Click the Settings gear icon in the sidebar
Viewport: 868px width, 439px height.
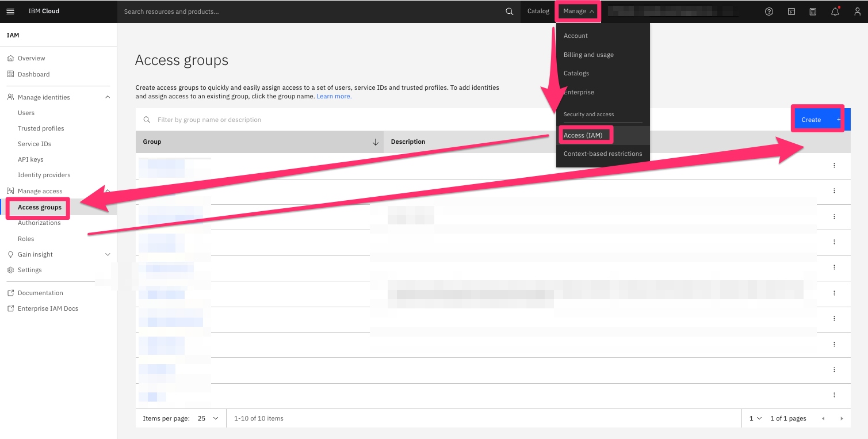click(x=10, y=270)
